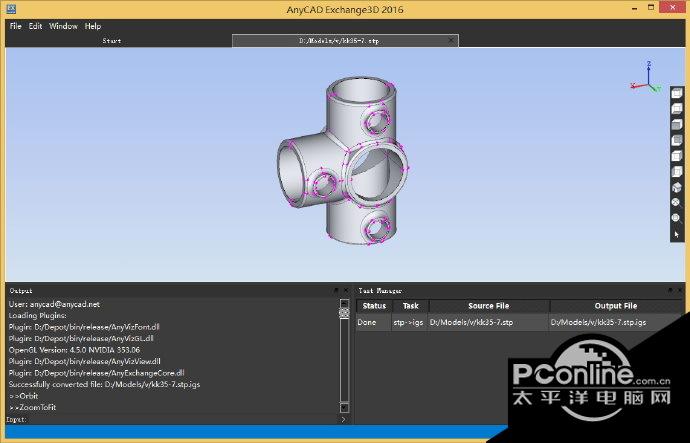Image resolution: width=690 pixels, height=443 pixels.
Task: Click the 'User: anycad@anycad.net' output line
Action: 54,304
